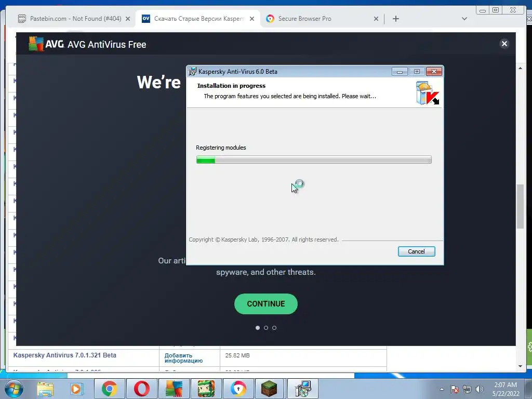Click the Добавить информацию link
Image resolution: width=532 pixels, height=399 pixels.
pos(183,358)
